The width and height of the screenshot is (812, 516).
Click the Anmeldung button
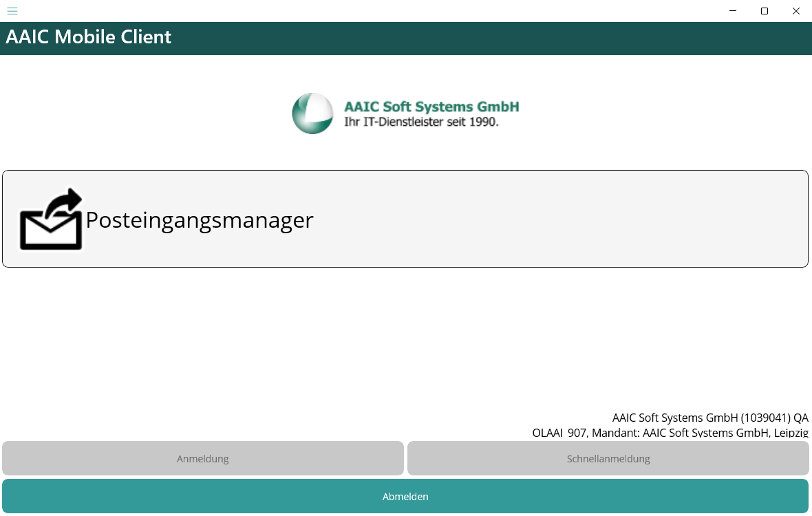click(x=202, y=458)
